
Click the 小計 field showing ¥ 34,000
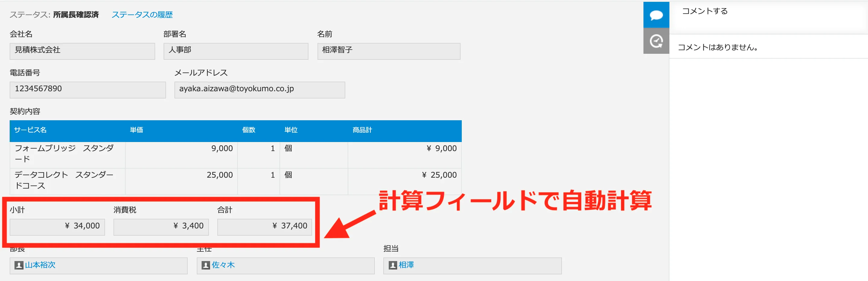pyautogui.click(x=57, y=227)
